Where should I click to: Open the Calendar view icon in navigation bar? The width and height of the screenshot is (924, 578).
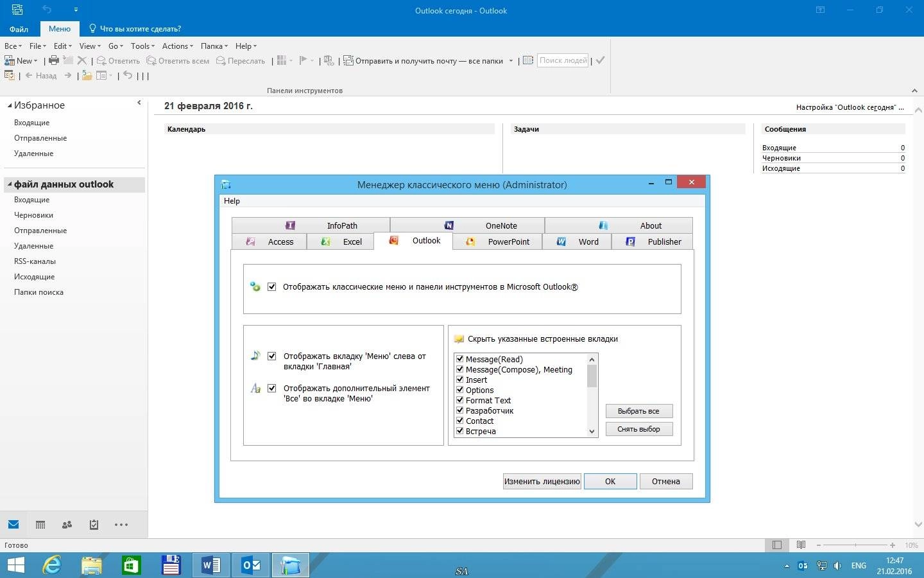click(40, 525)
